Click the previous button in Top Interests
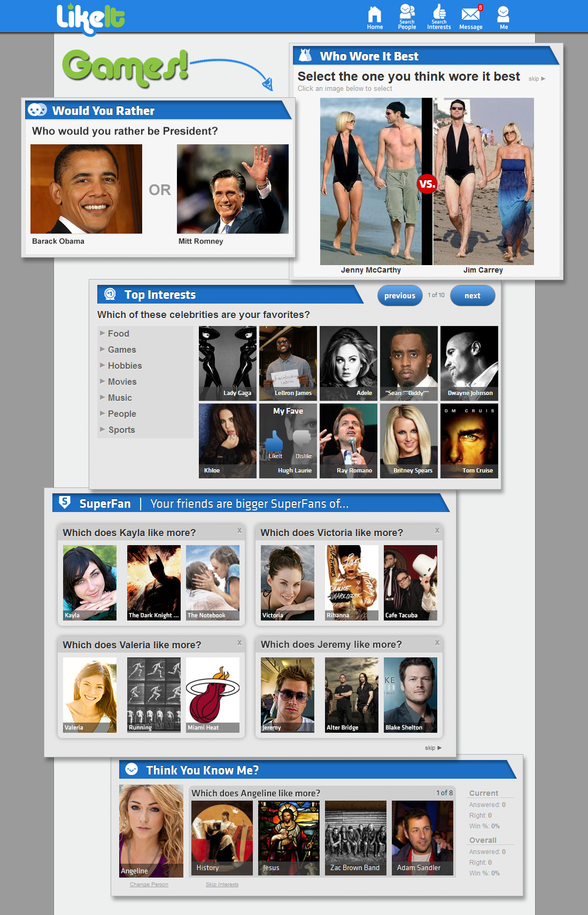Image resolution: width=588 pixels, height=915 pixels. pos(400,296)
